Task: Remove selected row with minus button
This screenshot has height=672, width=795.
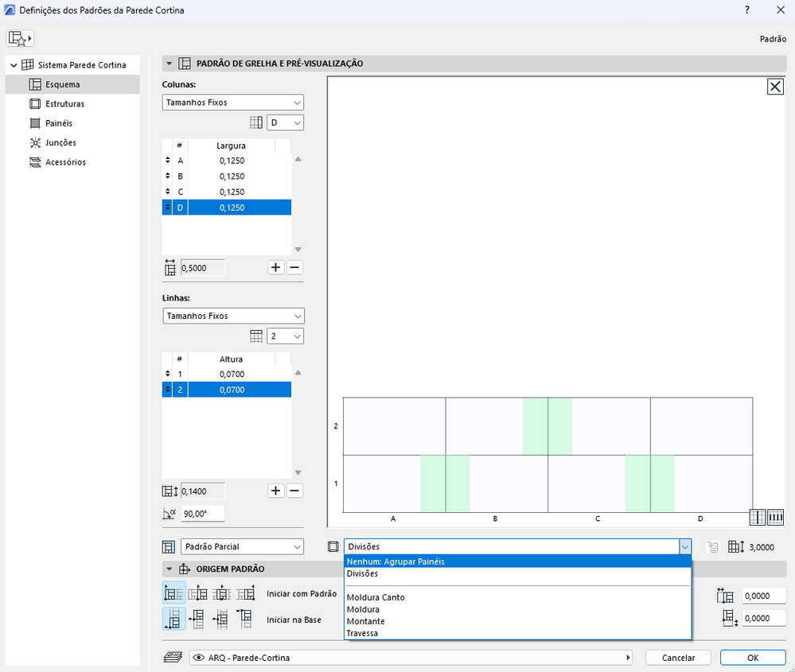Action: [294, 491]
